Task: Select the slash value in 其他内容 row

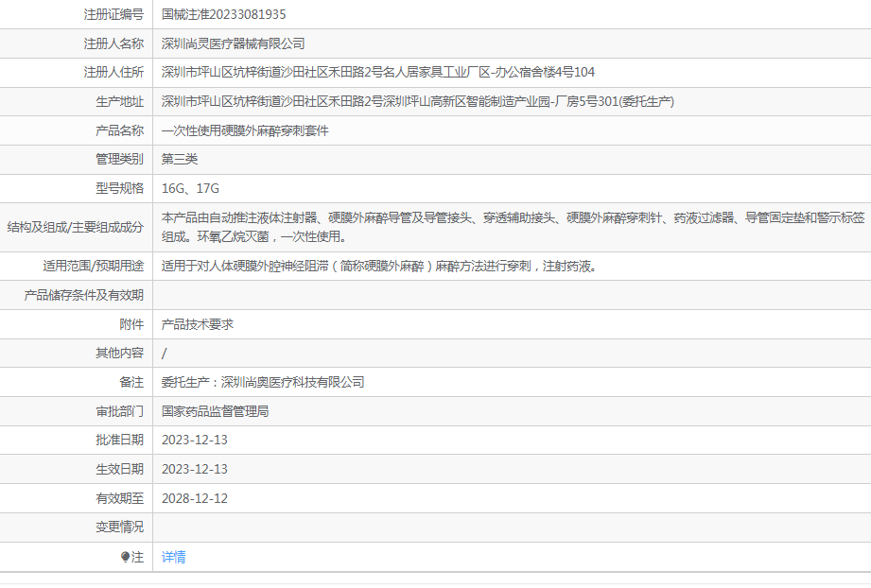Action: click(164, 354)
